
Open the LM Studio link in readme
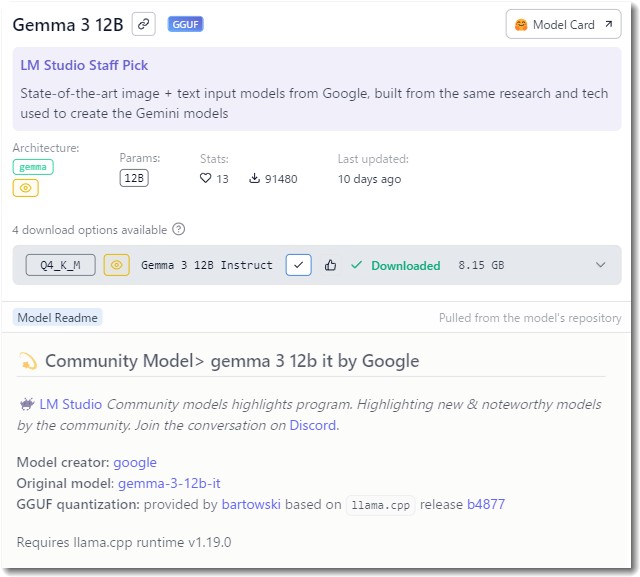(x=71, y=404)
